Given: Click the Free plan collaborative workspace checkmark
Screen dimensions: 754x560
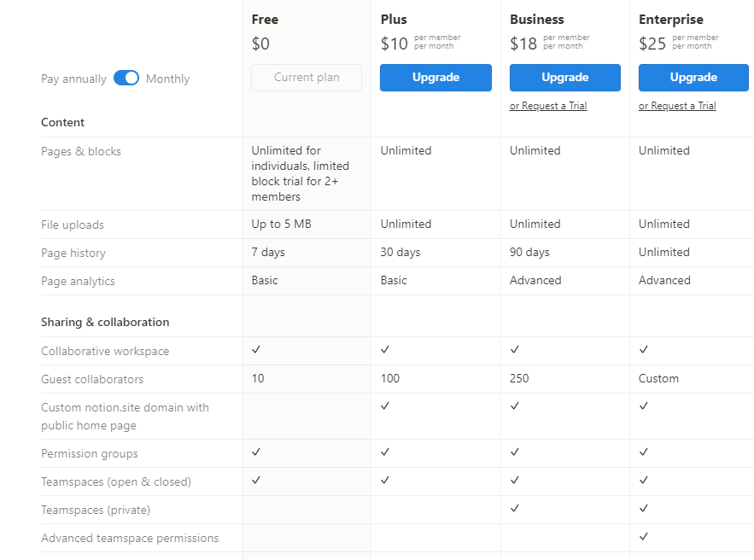Looking at the screenshot, I should point(254,350).
